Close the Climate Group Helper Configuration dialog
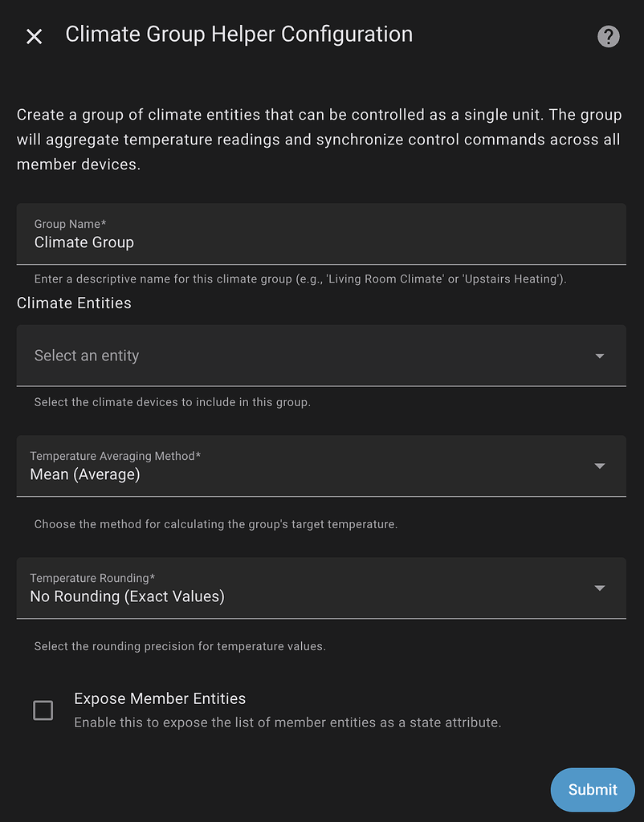 [x=34, y=36]
